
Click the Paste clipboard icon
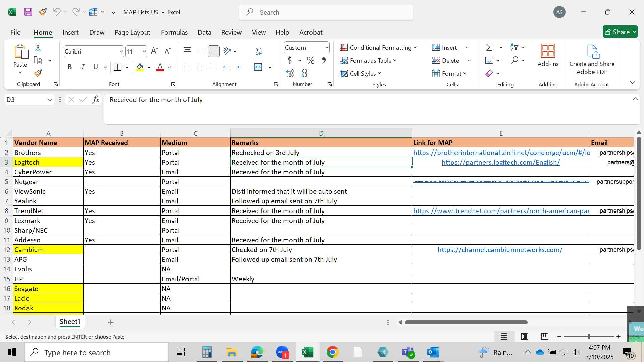[21, 52]
